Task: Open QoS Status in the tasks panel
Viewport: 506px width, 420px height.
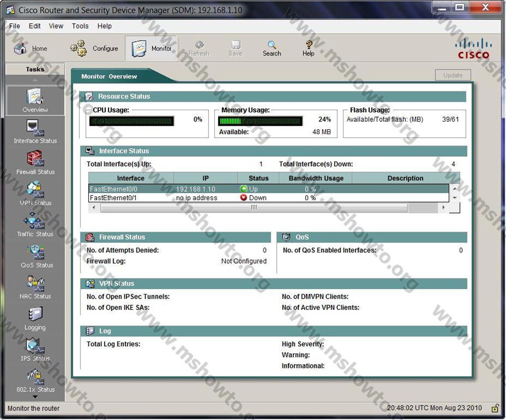Action: coord(37,256)
